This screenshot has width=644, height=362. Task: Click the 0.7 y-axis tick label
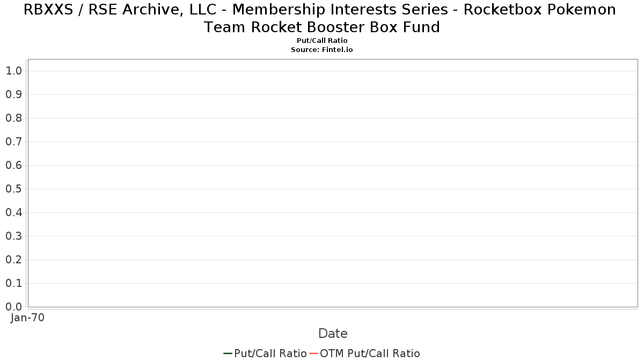tap(13, 142)
